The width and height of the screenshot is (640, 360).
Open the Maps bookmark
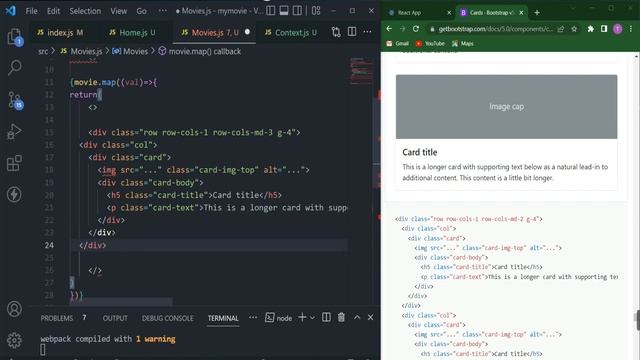462,43
